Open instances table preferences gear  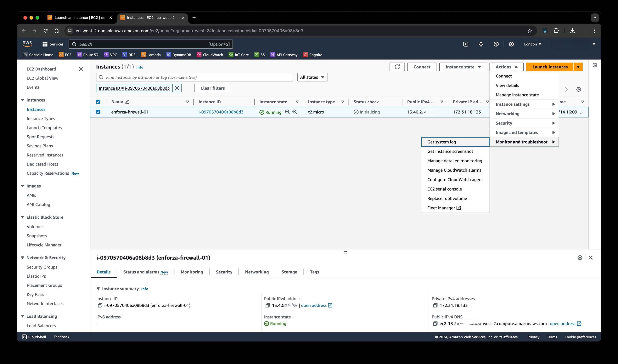point(579,89)
